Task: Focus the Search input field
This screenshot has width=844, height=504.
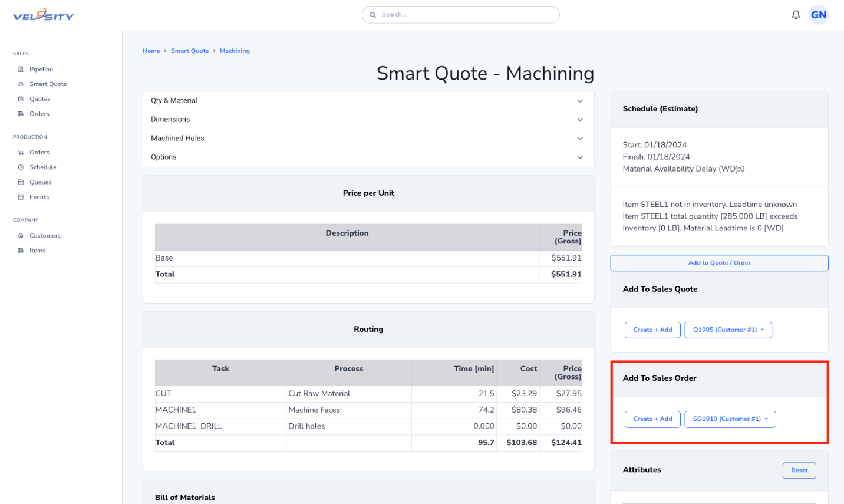Action: [461, 15]
